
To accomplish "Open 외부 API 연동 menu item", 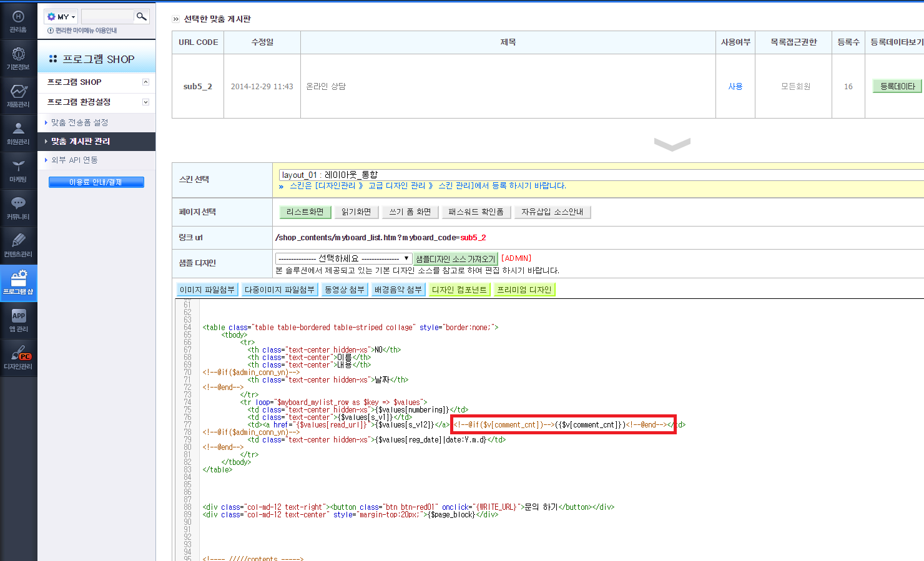I will click(74, 160).
